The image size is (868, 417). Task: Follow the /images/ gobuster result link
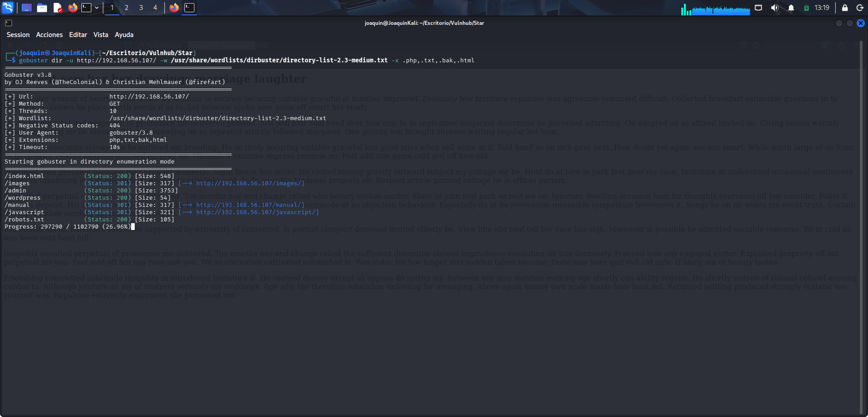250,183
